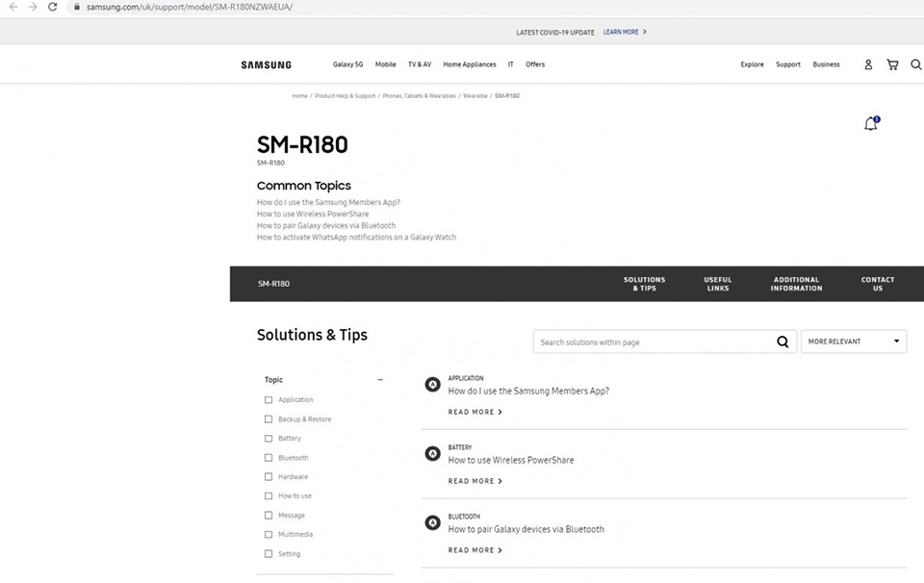Open the IT menu
924x583 pixels.
(x=511, y=64)
